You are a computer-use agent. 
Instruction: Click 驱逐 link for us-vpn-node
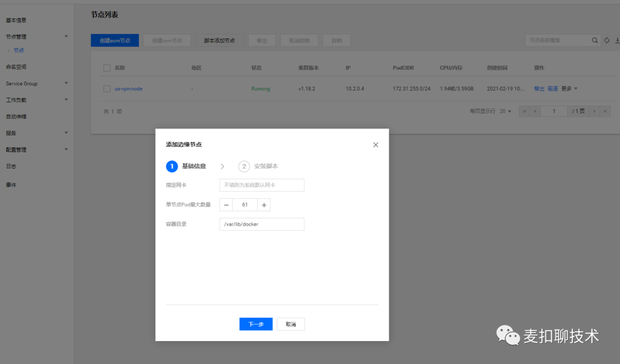(553, 88)
